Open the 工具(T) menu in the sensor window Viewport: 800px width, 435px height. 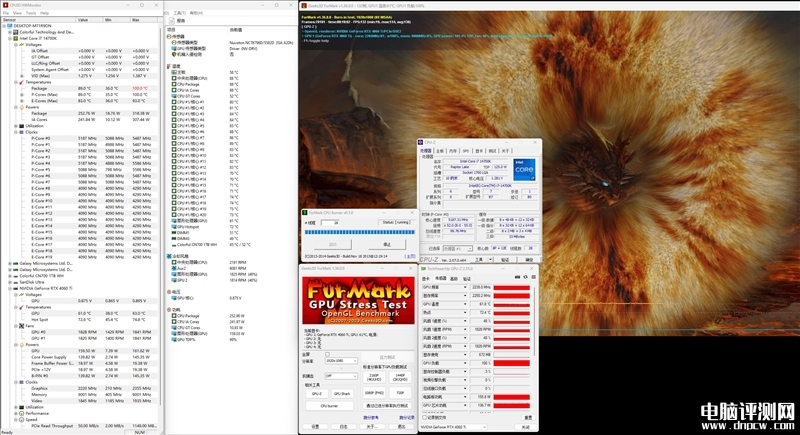coord(180,13)
